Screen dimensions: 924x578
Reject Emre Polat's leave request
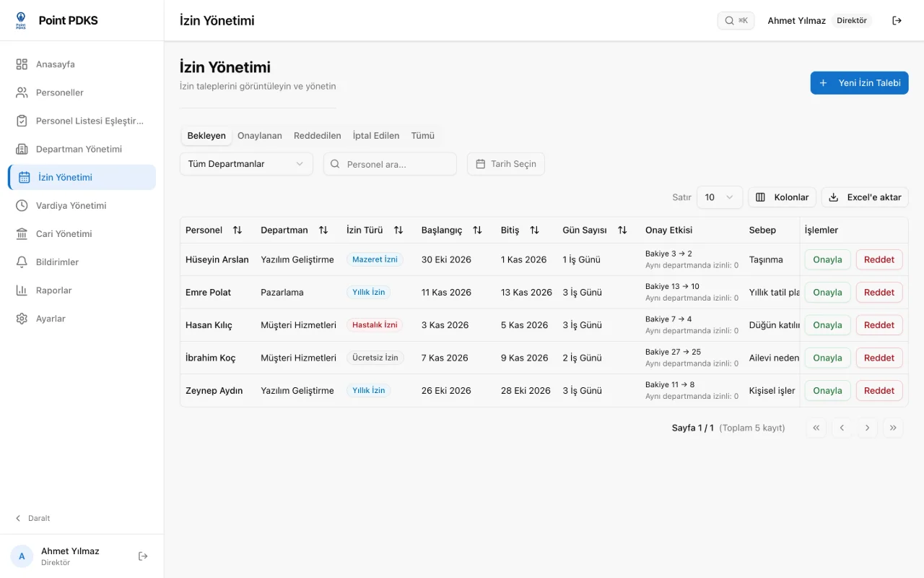(879, 293)
